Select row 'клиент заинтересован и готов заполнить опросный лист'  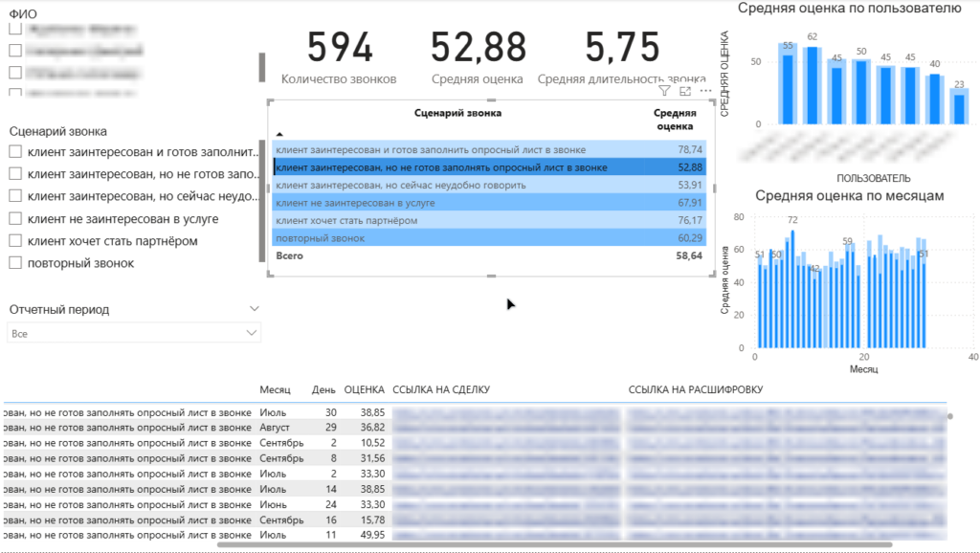coord(489,149)
